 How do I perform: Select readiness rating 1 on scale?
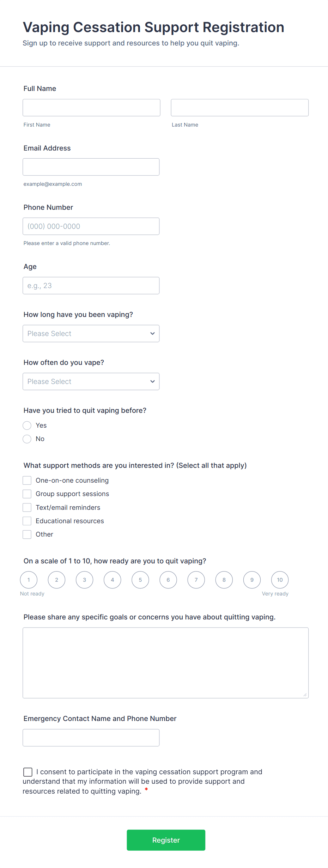(x=29, y=580)
